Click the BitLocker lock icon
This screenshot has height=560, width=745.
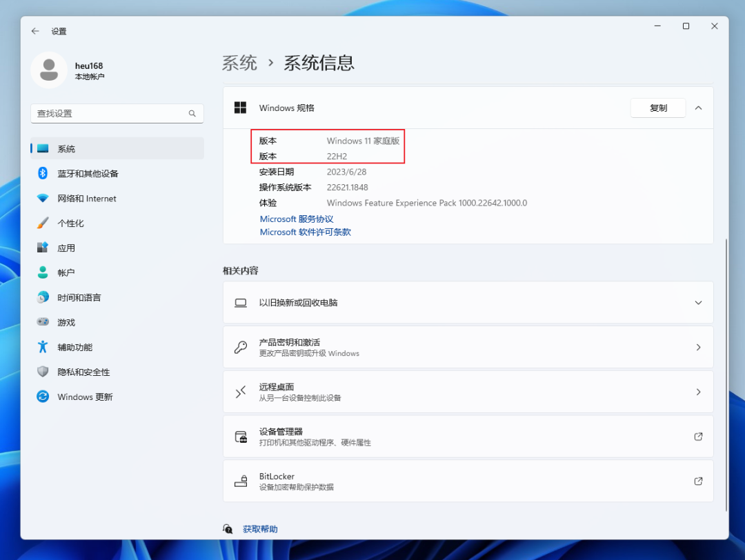tap(241, 481)
